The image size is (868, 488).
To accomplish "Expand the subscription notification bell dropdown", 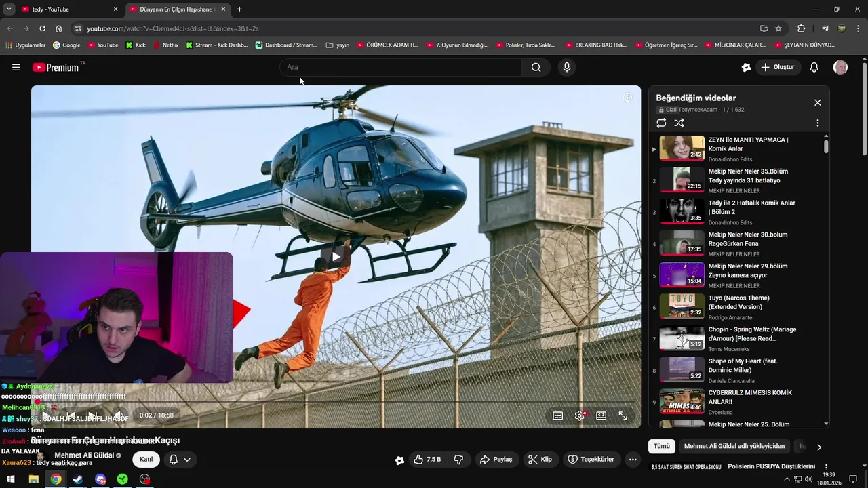I will pyautogui.click(x=179, y=459).
